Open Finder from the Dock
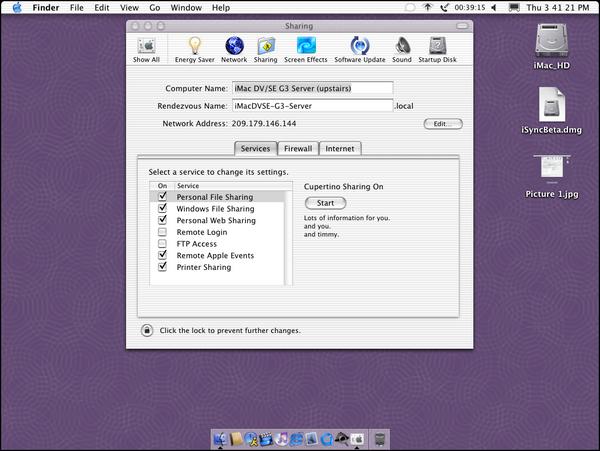 220,439
